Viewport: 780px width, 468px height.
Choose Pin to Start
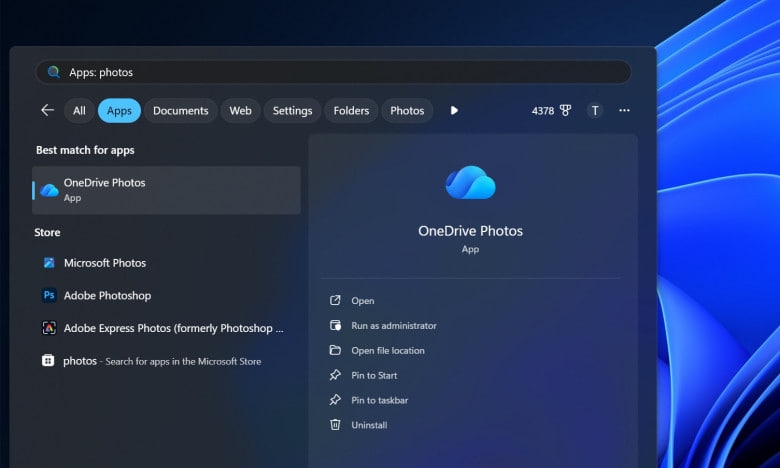tap(374, 375)
